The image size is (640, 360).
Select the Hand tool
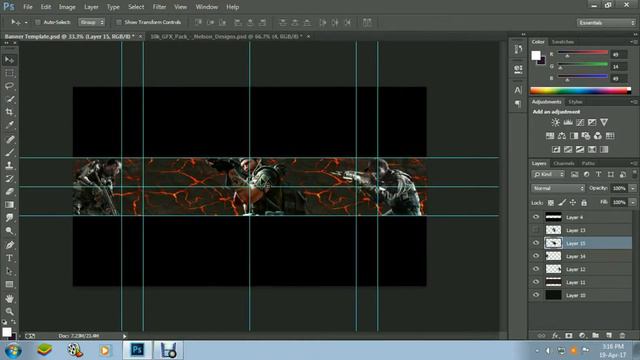point(9,298)
